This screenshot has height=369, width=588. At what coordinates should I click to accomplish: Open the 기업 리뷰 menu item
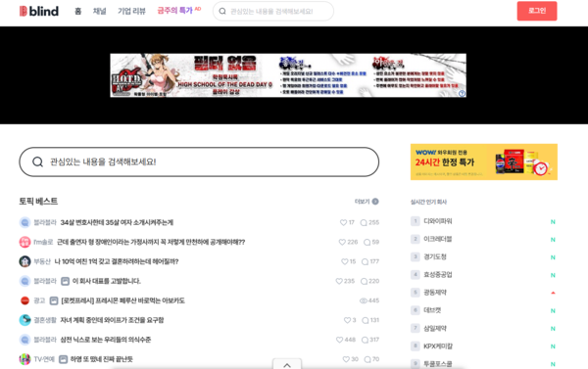coord(131,11)
